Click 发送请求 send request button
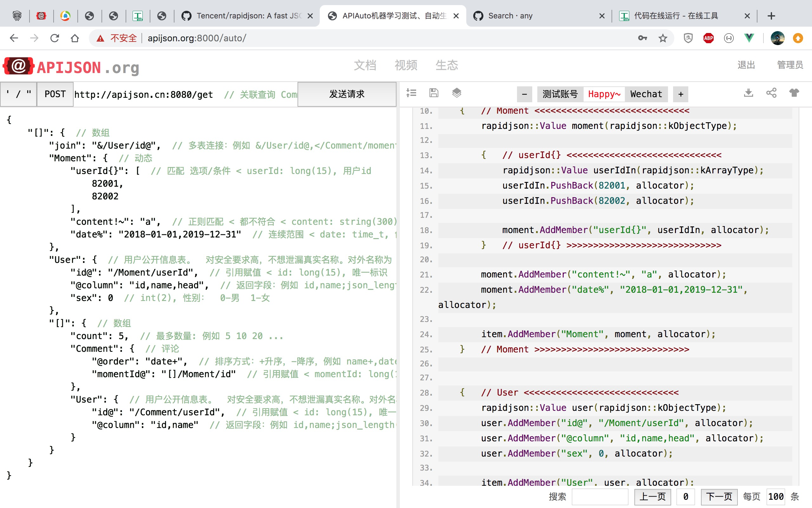 click(347, 94)
